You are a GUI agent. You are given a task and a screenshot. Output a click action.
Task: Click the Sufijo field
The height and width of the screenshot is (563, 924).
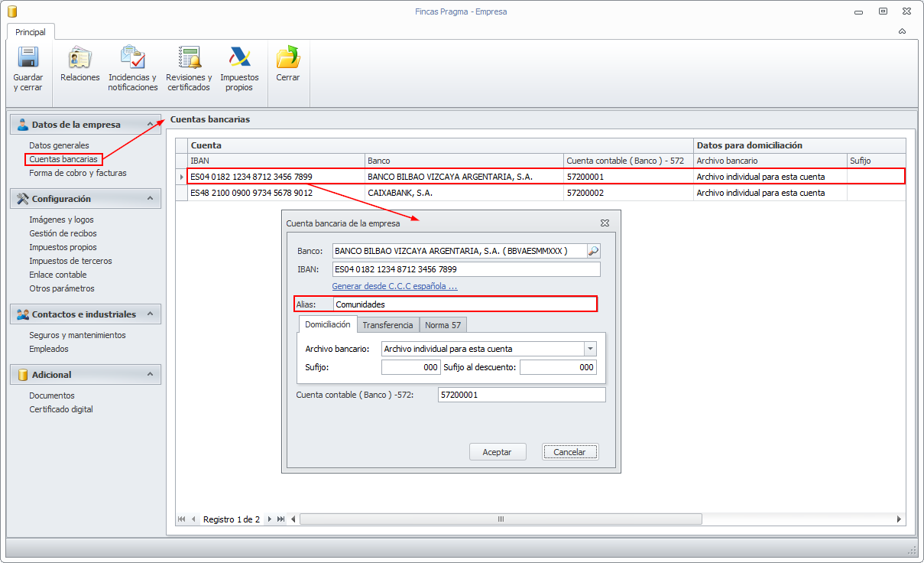tap(411, 367)
